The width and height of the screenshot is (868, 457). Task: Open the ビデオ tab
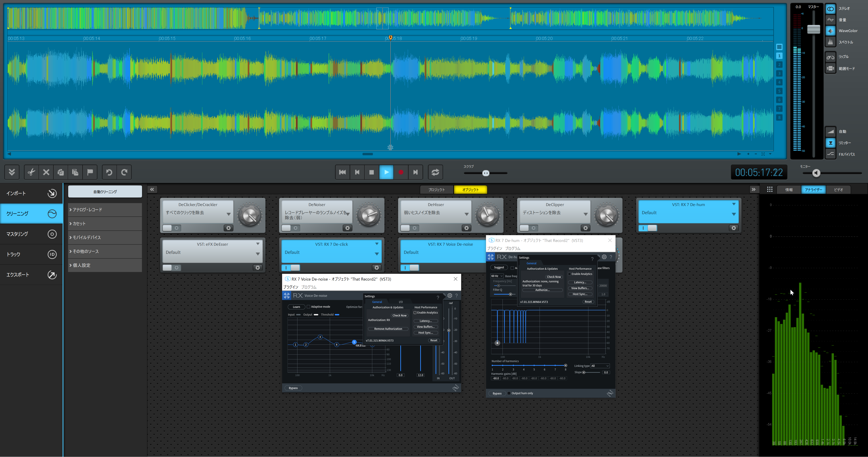coord(838,190)
